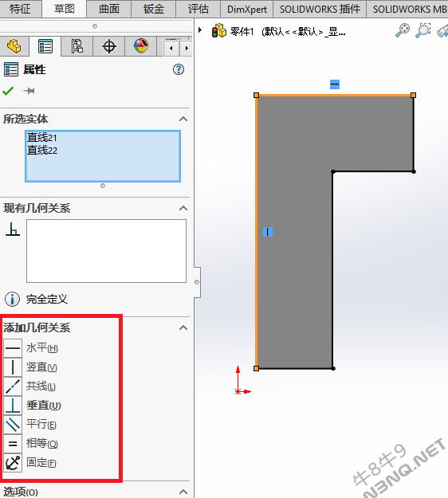Click the panel collapse handle on divider
The height and width of the screenshot is (498, 448).
(x=197, y=282)
